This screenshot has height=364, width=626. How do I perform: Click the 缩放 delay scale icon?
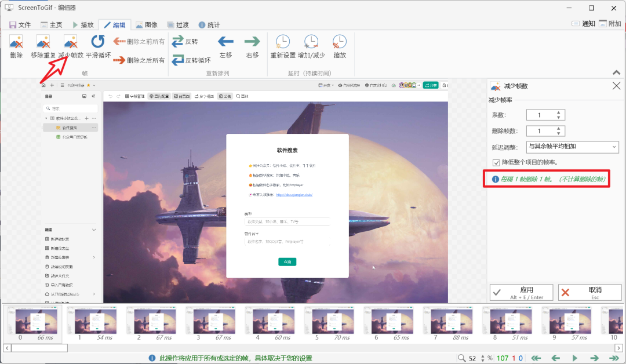(x=339, y=42)
